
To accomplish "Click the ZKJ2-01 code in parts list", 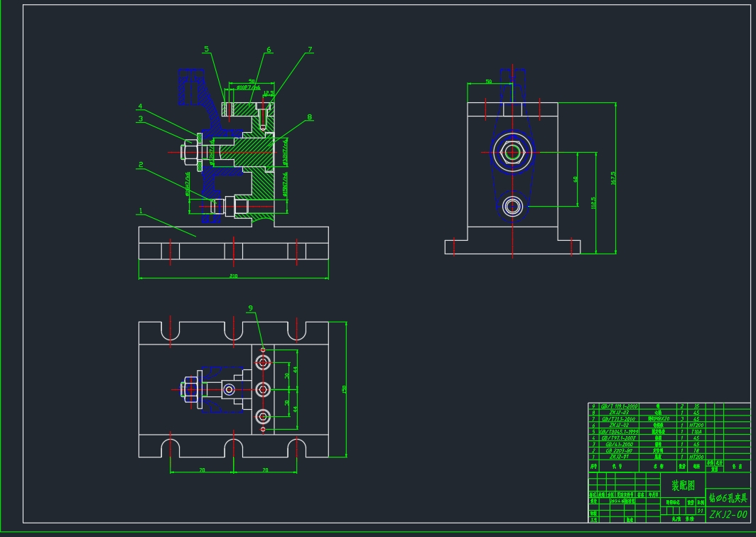I will point(619,457).
